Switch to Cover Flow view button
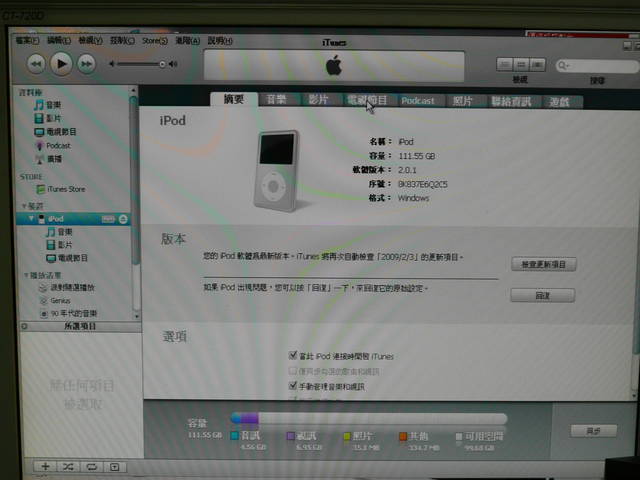The height and width of the screenshot is (480, 640). (x=537, y=64)
